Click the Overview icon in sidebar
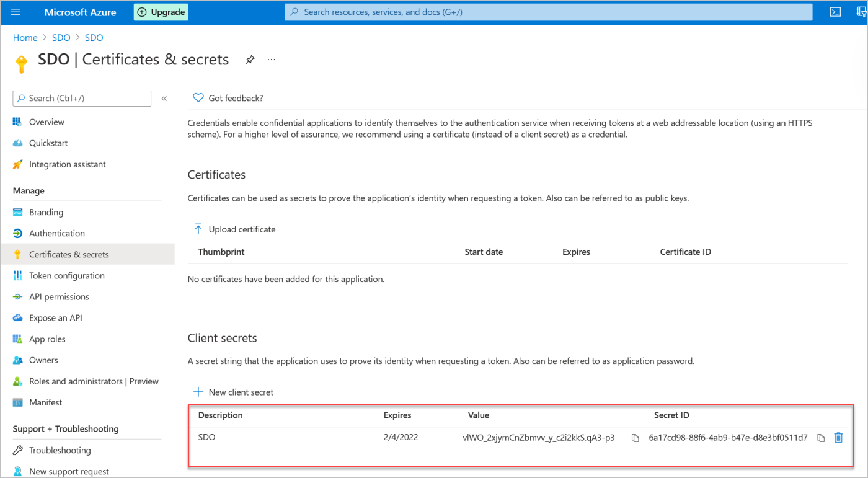This screenshot has width=868, height=478. (x=17, y=122)
